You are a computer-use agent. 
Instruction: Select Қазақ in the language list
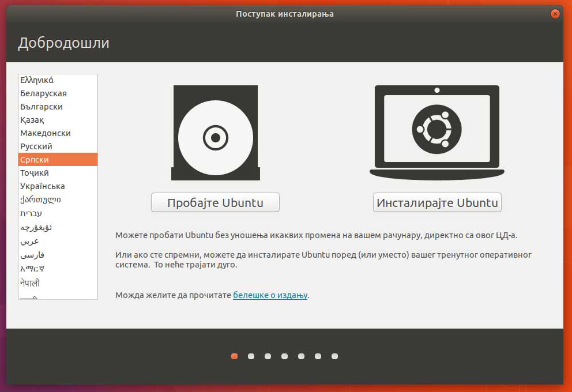pos(58,119)
